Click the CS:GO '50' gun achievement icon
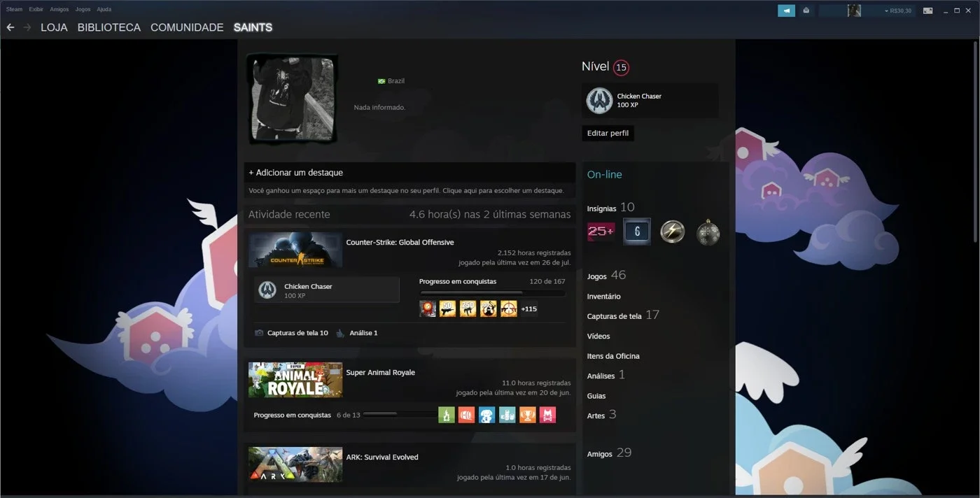Viewport: 980px width, 498px height. click(448, 308)
